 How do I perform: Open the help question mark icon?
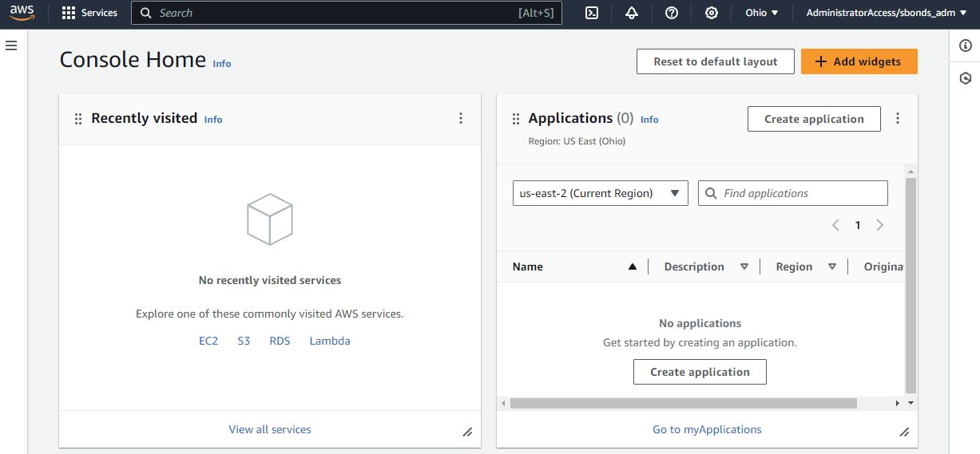point(672,13)
